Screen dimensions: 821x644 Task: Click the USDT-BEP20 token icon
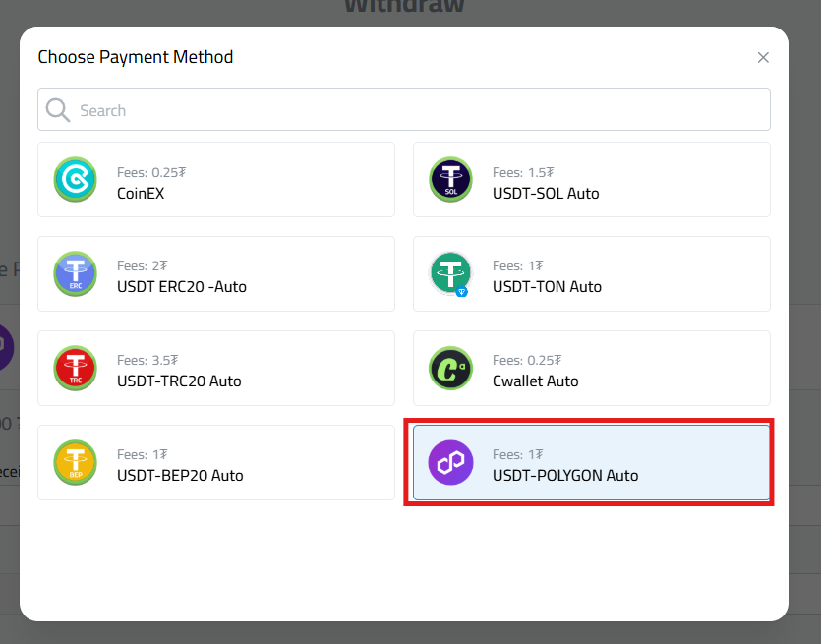pos(76,462)
